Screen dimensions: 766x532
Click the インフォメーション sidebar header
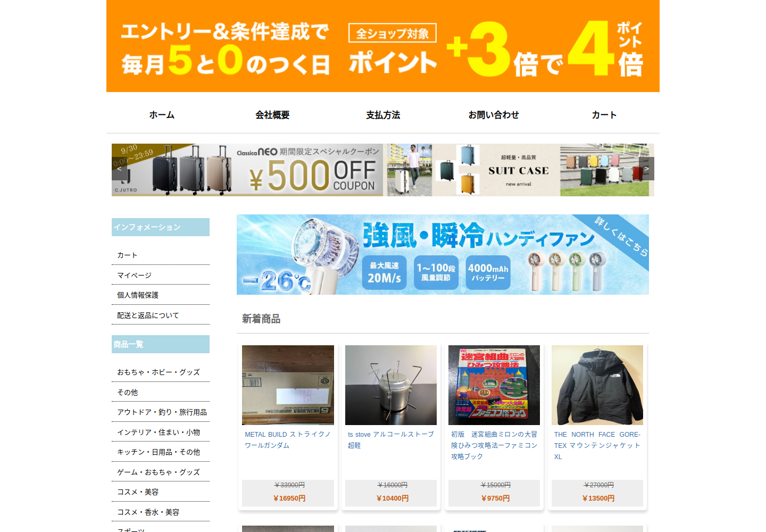pos(161,227)
